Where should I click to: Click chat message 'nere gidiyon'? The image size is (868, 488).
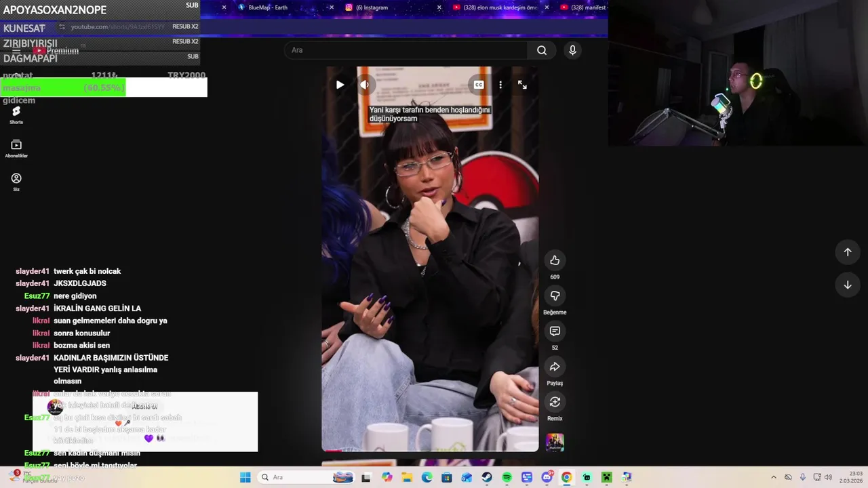coord(75,296)
